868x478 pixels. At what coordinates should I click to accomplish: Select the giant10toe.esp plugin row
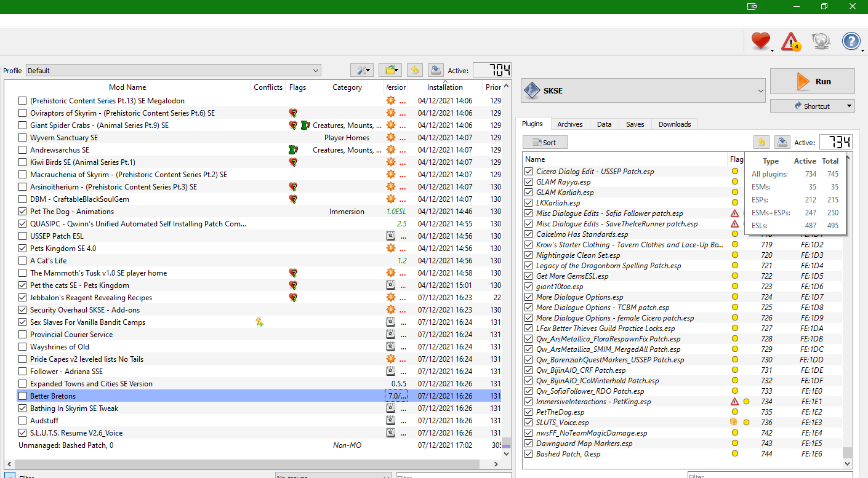[x=683, y=287]
